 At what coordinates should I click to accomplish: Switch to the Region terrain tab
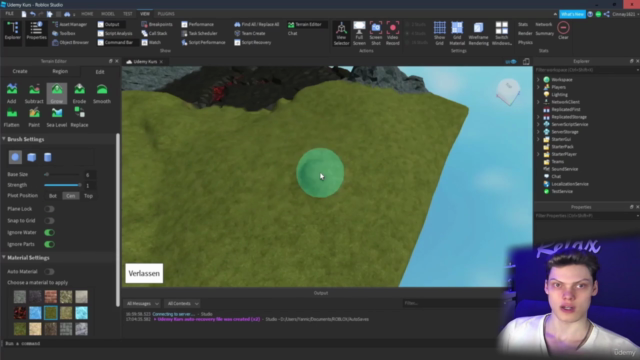[60, 71]
